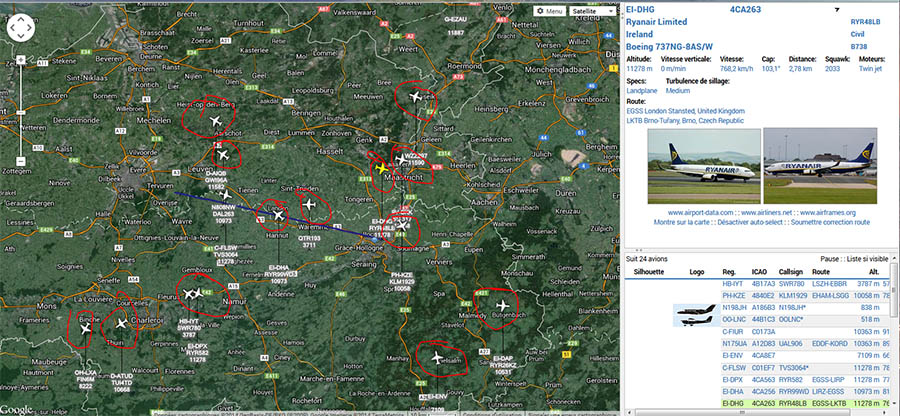This screenshot has width=900, height=416.
Task: Click the list scroll down arrow
Action: tap(894, 404)
